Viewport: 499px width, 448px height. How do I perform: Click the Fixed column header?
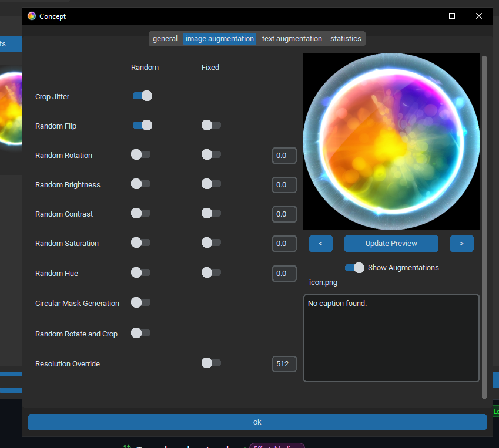click(x=210, y=68)
